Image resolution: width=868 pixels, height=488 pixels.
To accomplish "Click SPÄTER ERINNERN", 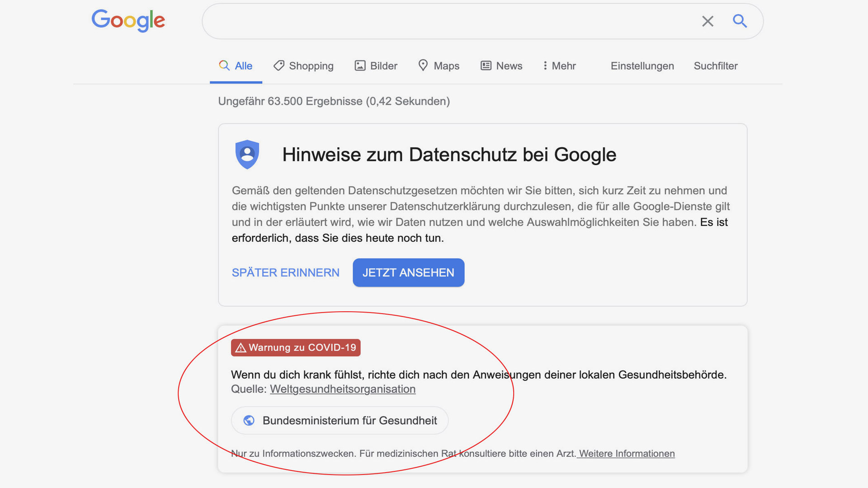I will tap(285, 272).
